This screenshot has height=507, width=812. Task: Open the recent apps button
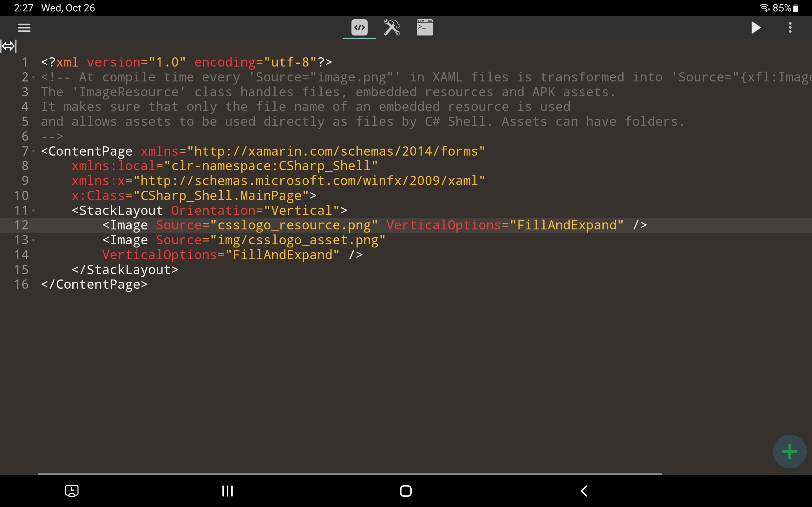pyautogui.click(x=227, y=491)
